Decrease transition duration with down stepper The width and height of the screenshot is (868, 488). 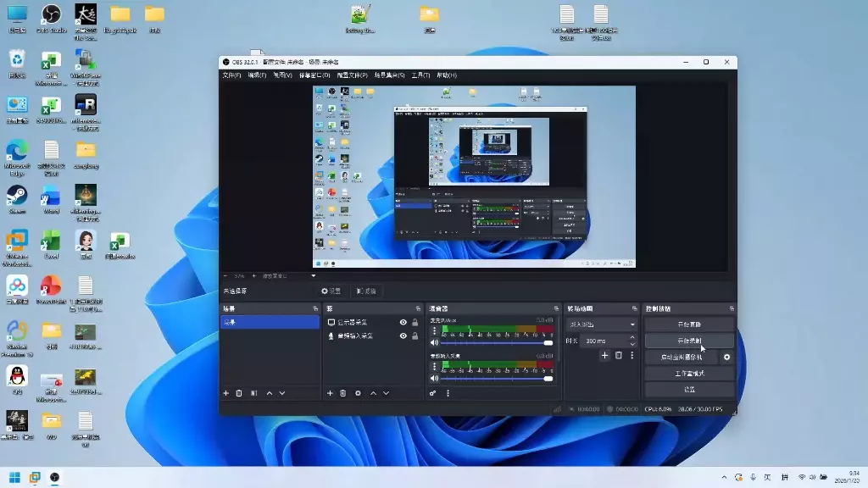632,344
